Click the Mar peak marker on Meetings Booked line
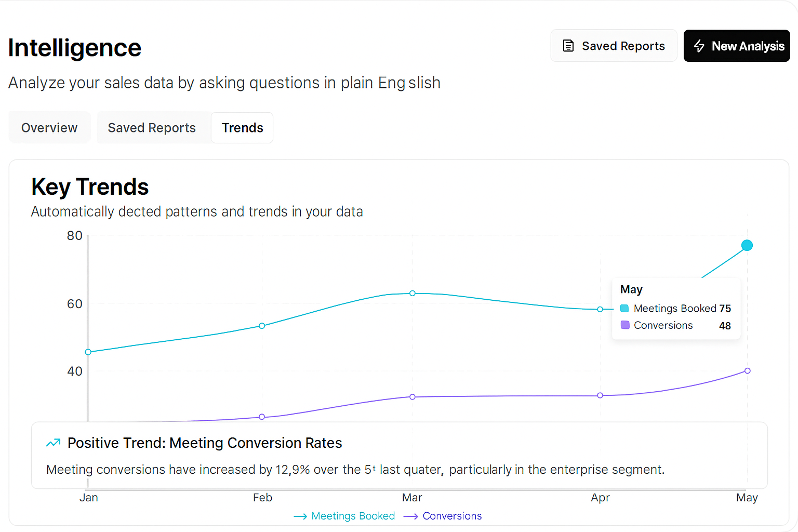798x532 pixels. 412,293
